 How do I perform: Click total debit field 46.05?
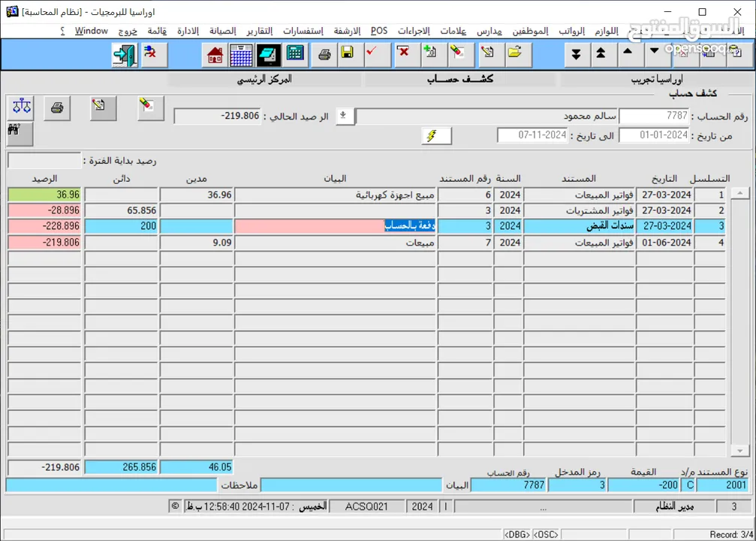[x=197, y=467]
